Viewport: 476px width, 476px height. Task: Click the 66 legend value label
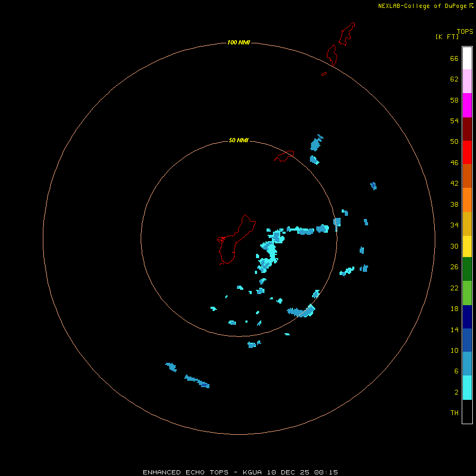pyautogui.click(x=454, y=58)
